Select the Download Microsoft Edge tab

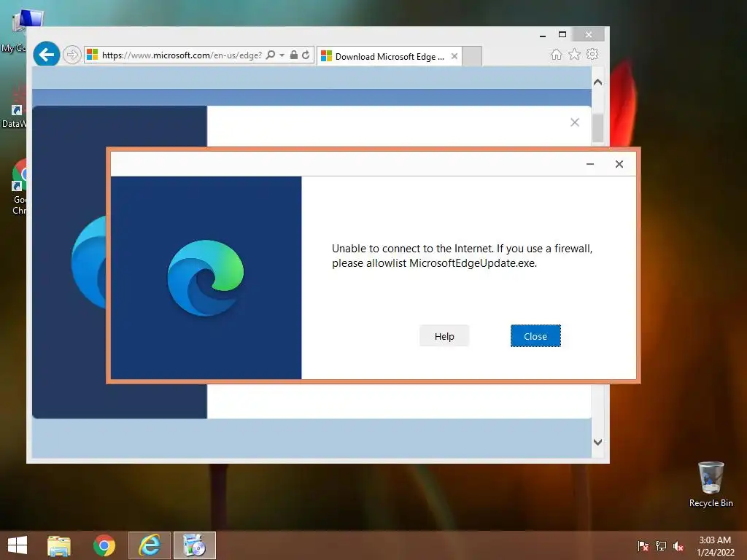[x=390, y=57]
